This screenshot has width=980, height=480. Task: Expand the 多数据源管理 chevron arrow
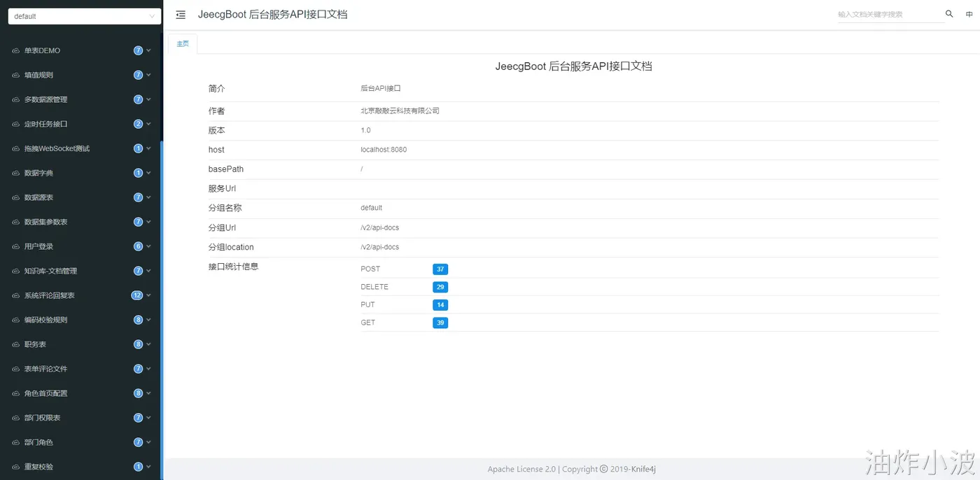[x=148, y=99]
